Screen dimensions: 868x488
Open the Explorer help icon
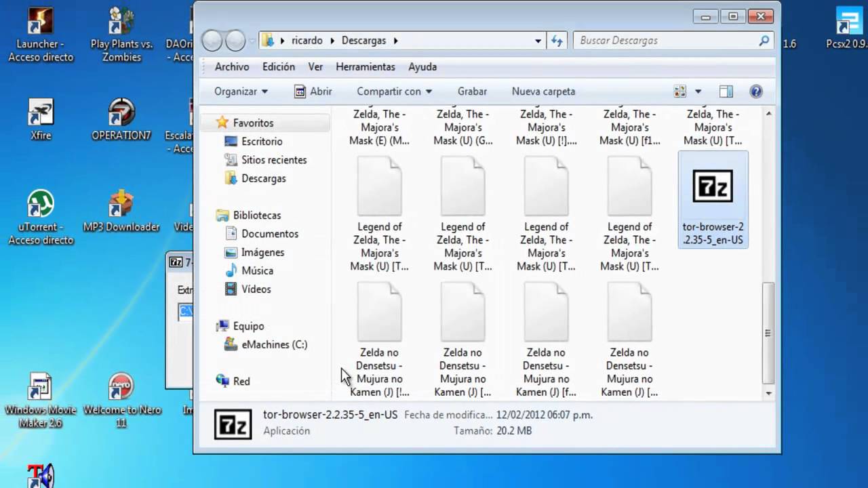point(756,91)
